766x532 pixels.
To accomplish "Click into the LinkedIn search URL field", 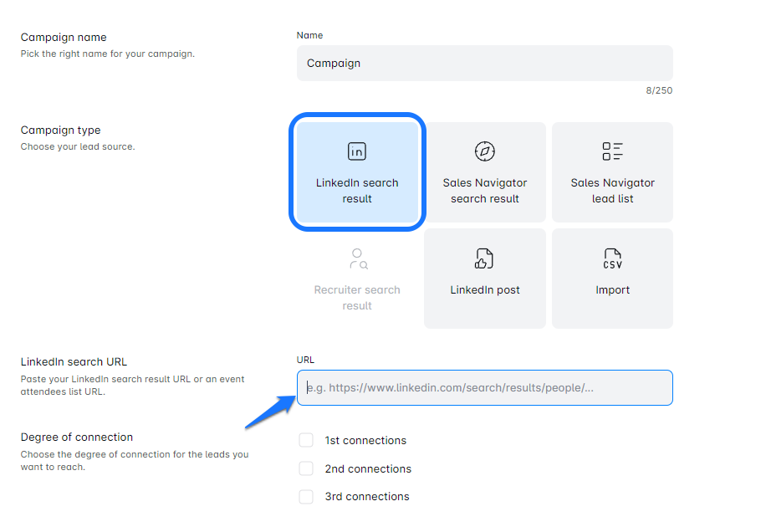I will tap(484, 388).
